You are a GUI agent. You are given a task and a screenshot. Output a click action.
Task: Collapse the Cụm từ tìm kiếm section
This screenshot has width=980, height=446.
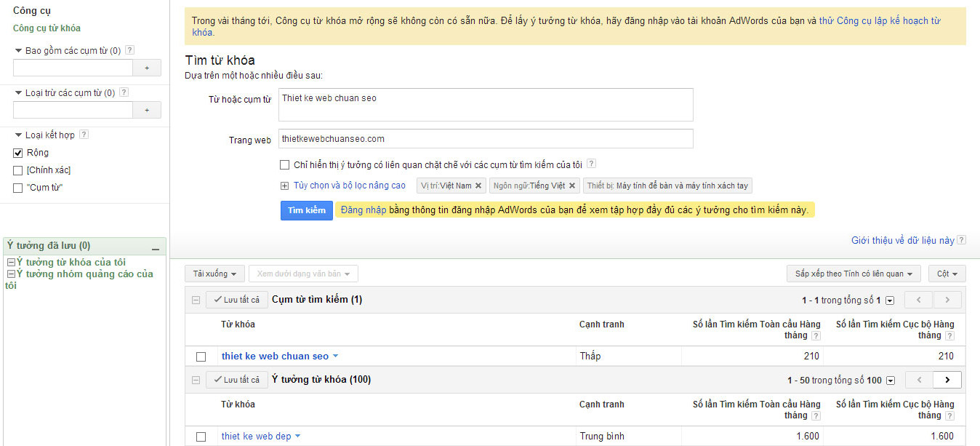(196, 300)
